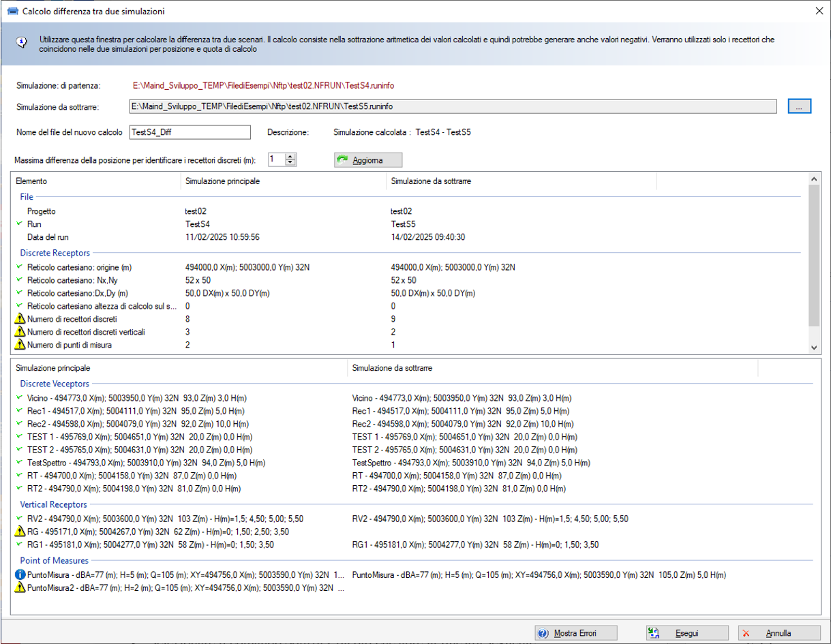Click check icon beside Rec1 receptor
This screenshot has width=831, height=644.
coord(20,411)
